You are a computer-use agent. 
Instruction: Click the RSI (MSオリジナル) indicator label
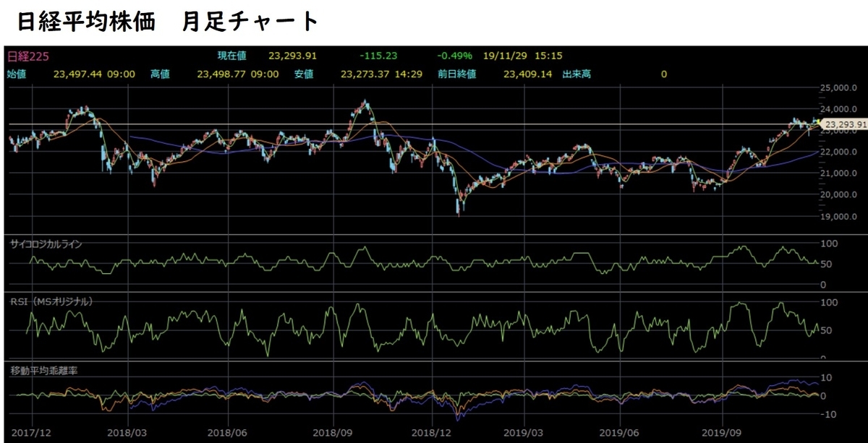pyautogui.click(x=52, y=300)
